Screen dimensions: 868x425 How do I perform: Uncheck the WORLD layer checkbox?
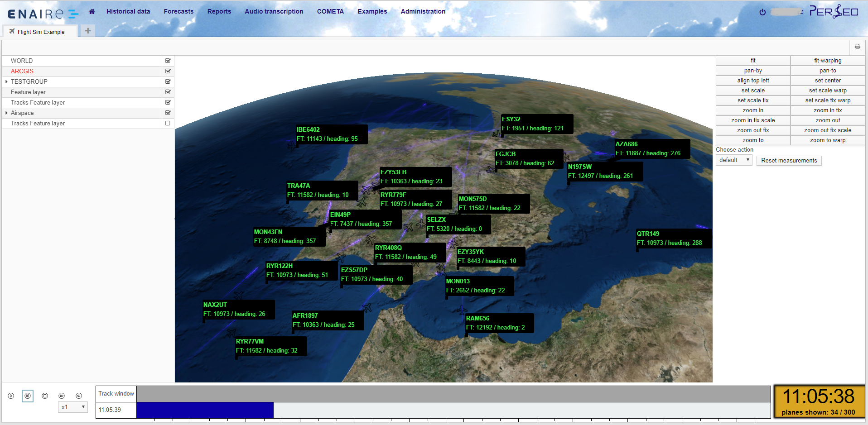[x=168, y=61]
